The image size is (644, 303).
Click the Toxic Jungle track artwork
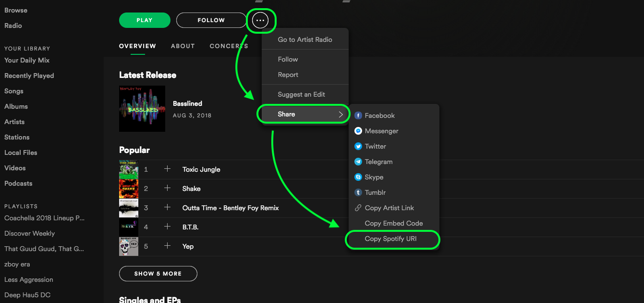pos(129,169)
